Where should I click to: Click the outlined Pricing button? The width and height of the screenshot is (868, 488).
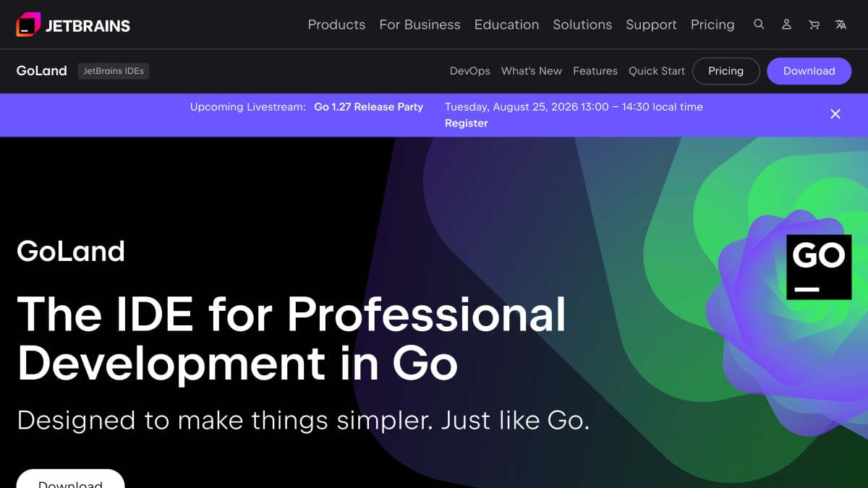[726, 71]
